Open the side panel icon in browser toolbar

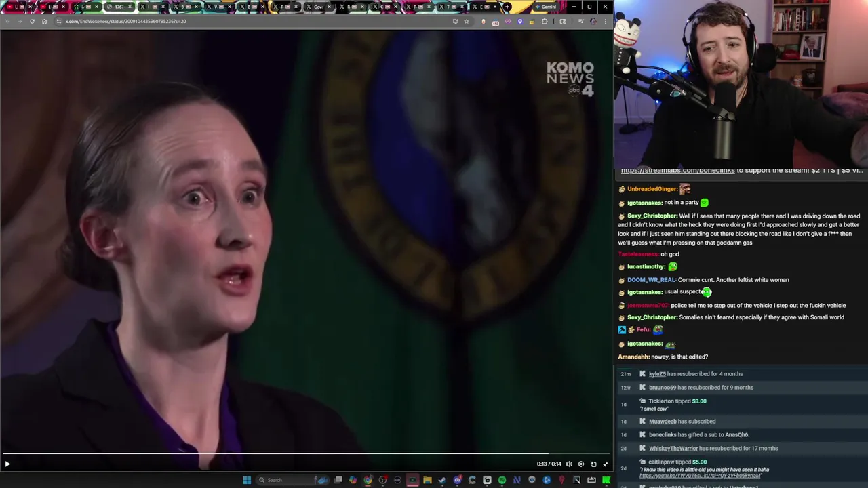[x=562, y=21]
